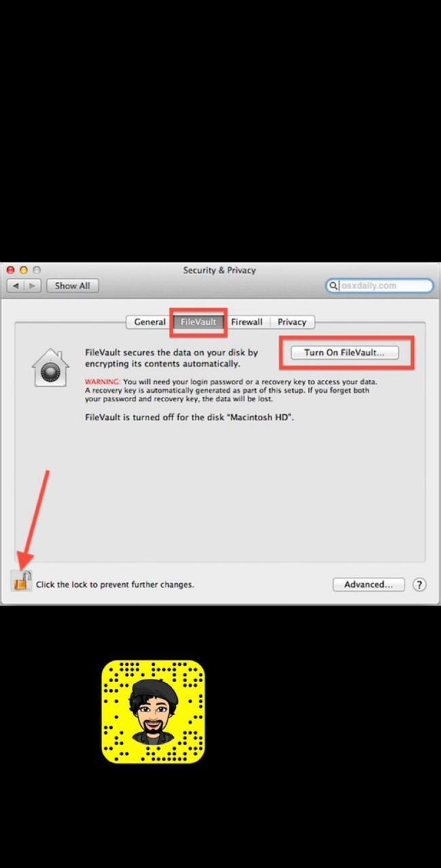Screen dimensions: 441x868
Task: Click Show All preferences button
Action: pos(72,286)
